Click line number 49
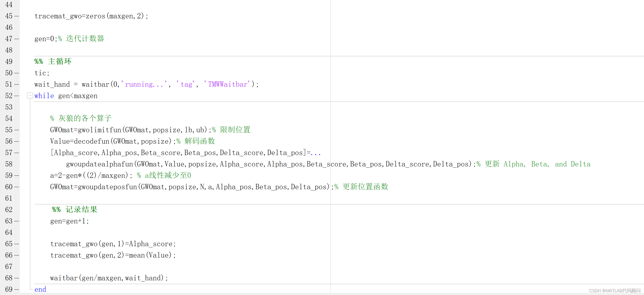This screenshot has height=295, width=644. [9, 62]
